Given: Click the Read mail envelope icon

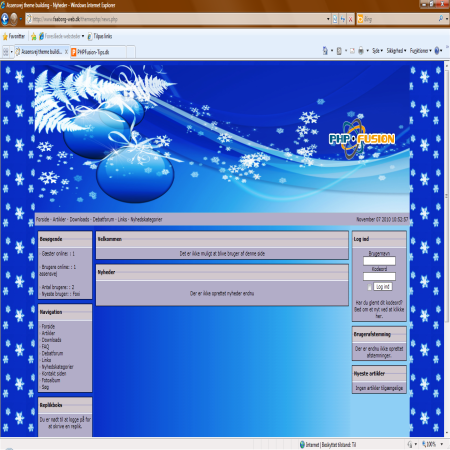Looking at the screenshot, I should pos(352,51).
